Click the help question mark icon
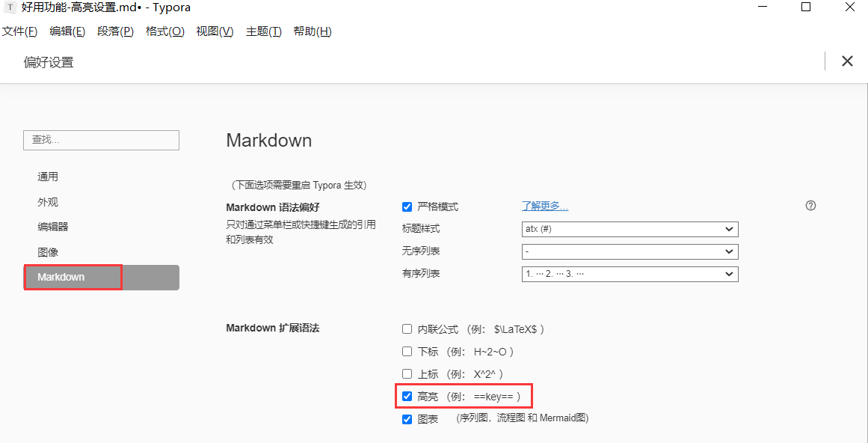The width and height of the screenshot is (868, 443). coord(810,206)
